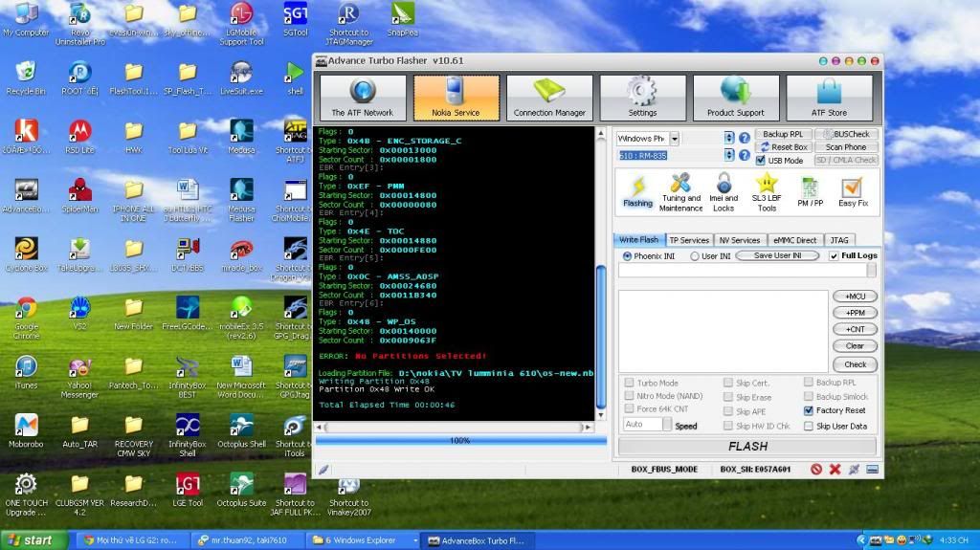The image size is (980, 550).
Task: Open LGE Tool desktop icon
Action: 188,490
